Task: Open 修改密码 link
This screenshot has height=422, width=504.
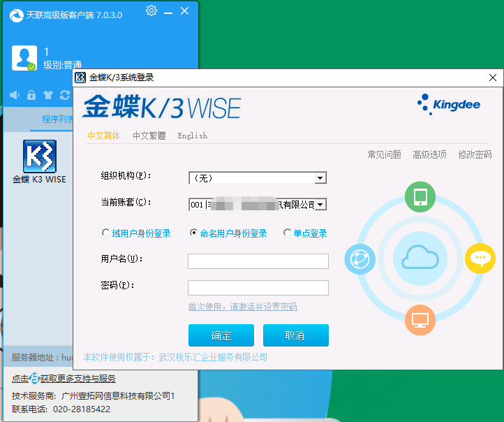Action: click(x=475, y=154)
